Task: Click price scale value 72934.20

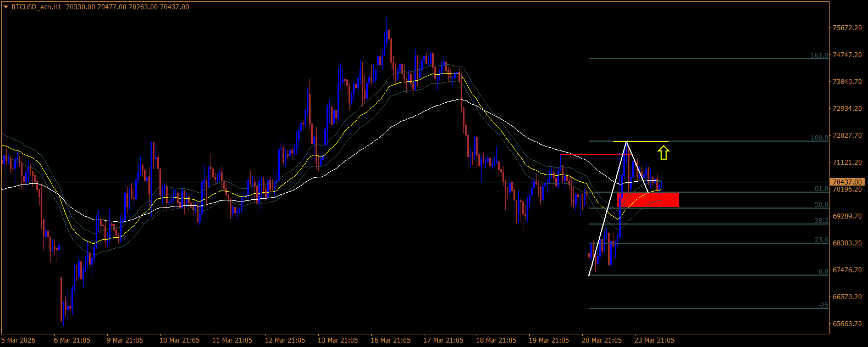Action: [847, 109]
